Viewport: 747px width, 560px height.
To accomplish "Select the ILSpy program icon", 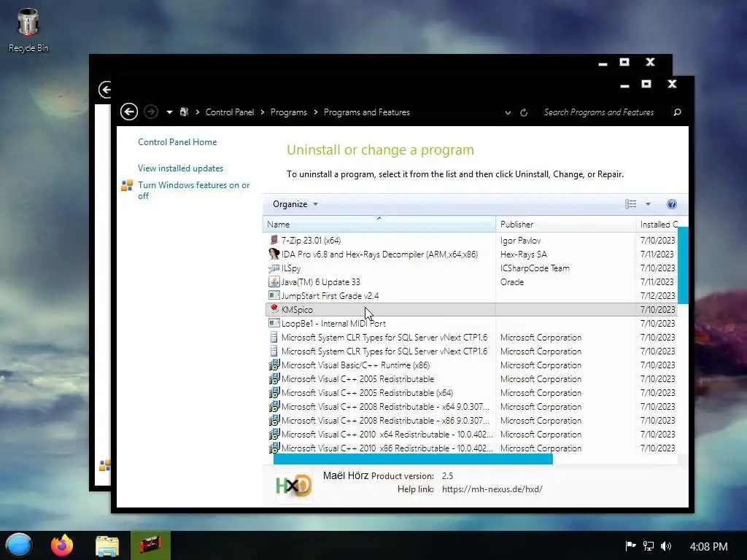I will pos(274,268).
